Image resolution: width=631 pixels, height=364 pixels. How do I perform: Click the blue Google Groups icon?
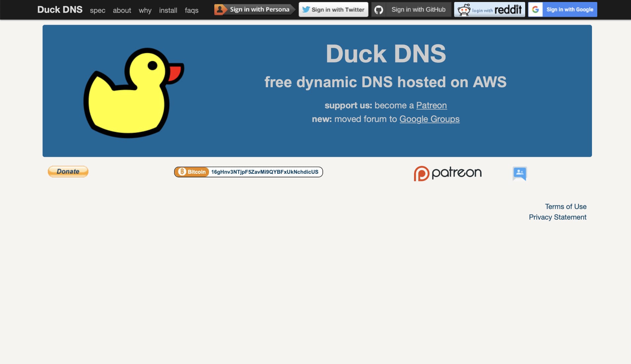(x=520, y=173)
